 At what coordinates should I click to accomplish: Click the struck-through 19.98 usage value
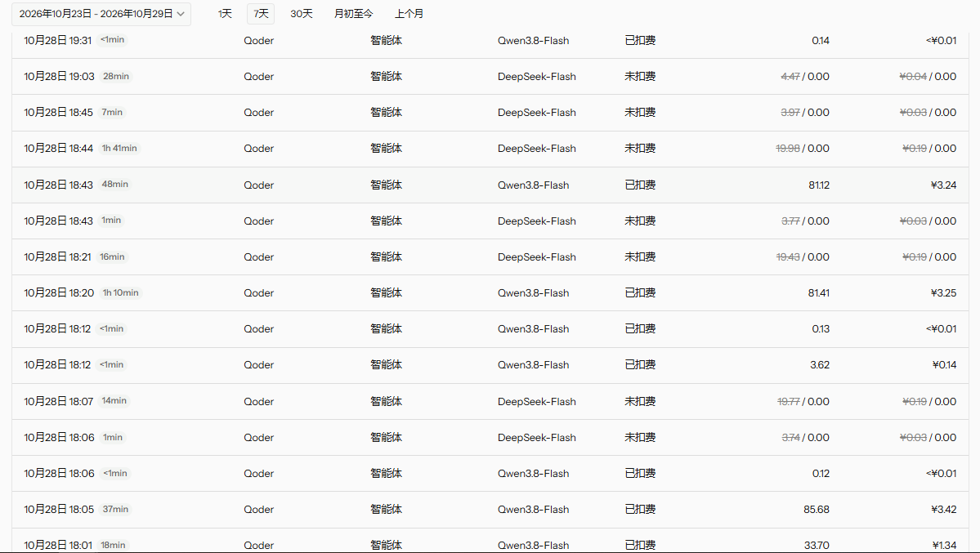click(x=787, y=149)
